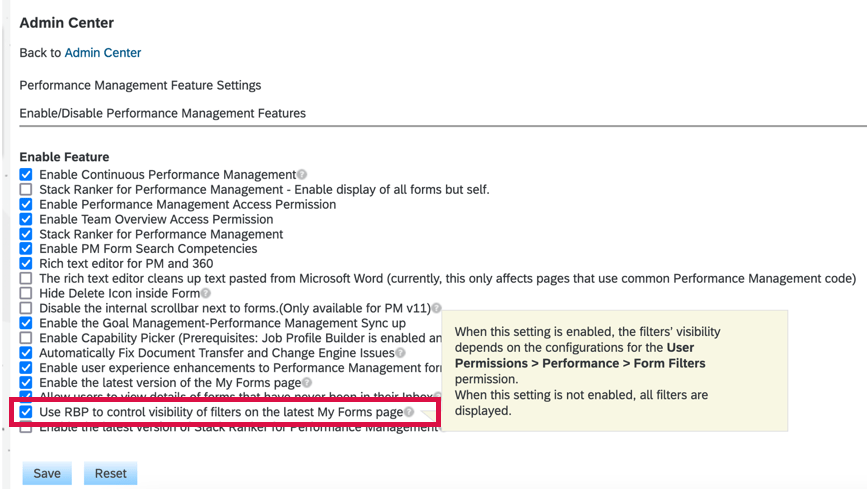Toggle Goal Management-Performance Management Sync up checkbox

pos(27,324)
